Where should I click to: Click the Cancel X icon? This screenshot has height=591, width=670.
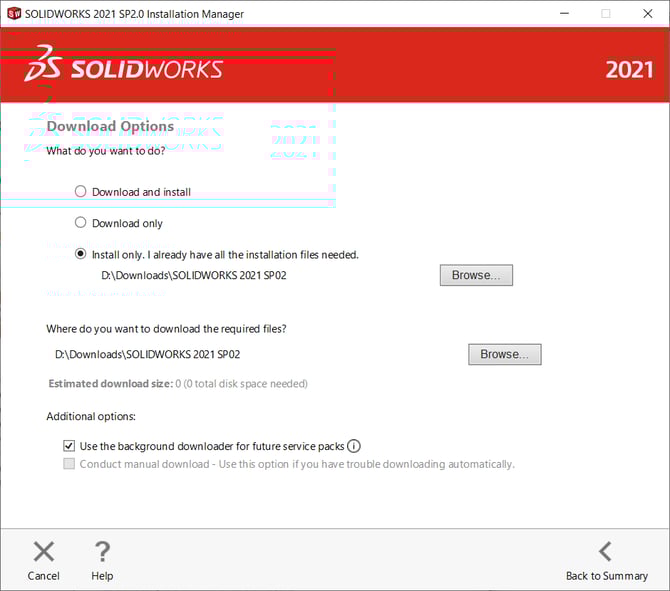(43, 551)
